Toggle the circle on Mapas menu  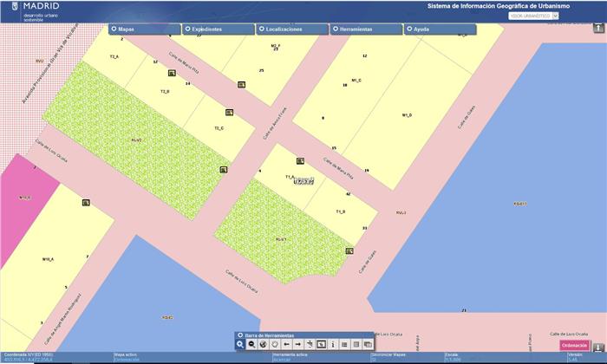point(114,29)
